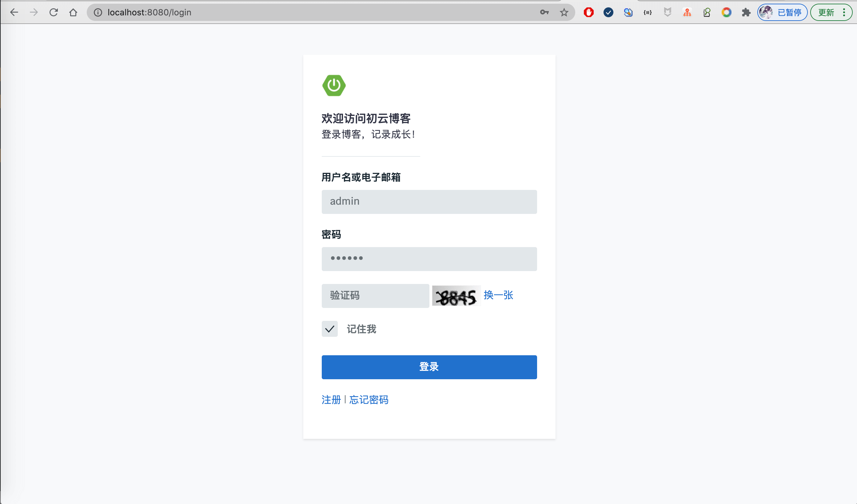This screenshot has height=504, width=857.
Task: Open saved passwords key icon
Action: click(x=544, y=13)
